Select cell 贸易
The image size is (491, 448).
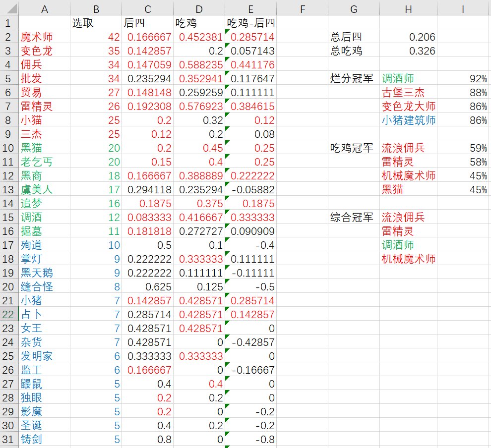click(x=45, y=92)
